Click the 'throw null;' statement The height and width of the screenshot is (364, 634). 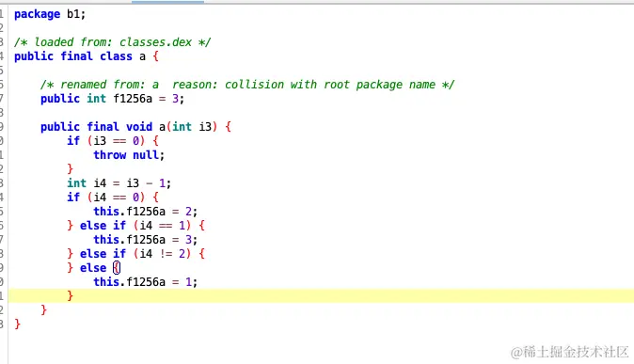tap(129, 155)
